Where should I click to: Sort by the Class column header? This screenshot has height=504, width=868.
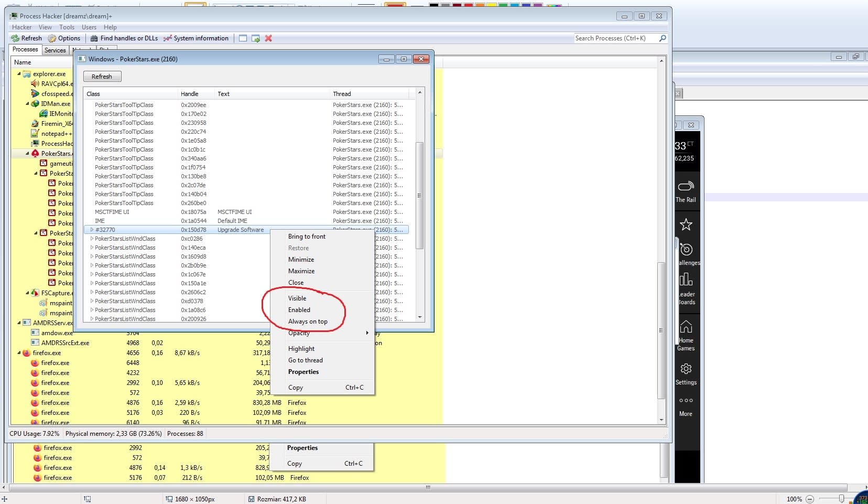pyautogui.click(x=131, y=94)
